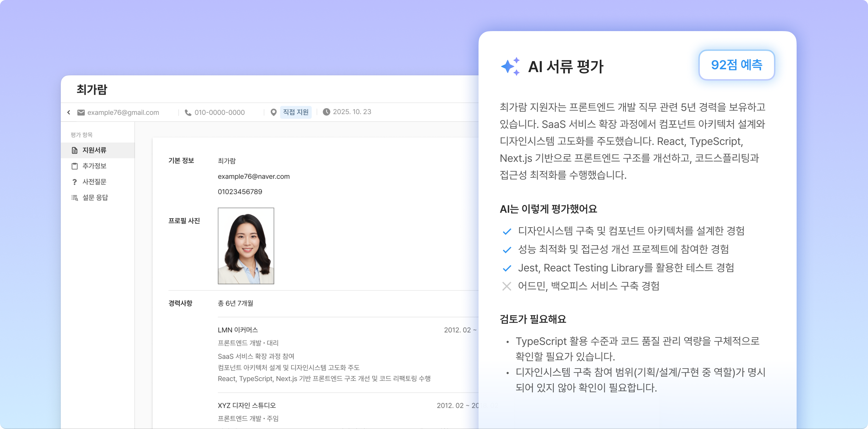Click the applicant profile photo
The width and height of the screenshot is (868, 429).
coord(246,246)
